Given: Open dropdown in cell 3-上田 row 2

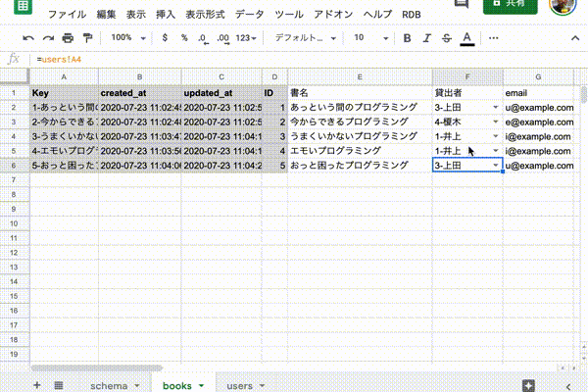Looking at the screenshot, I should click(495, 107).
